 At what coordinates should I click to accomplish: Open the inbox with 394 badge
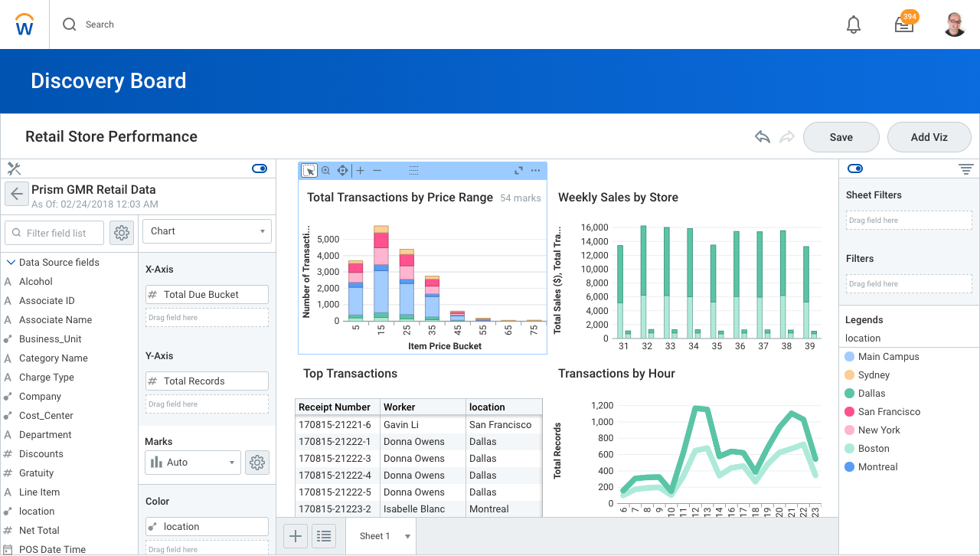[x=905, y=23]
